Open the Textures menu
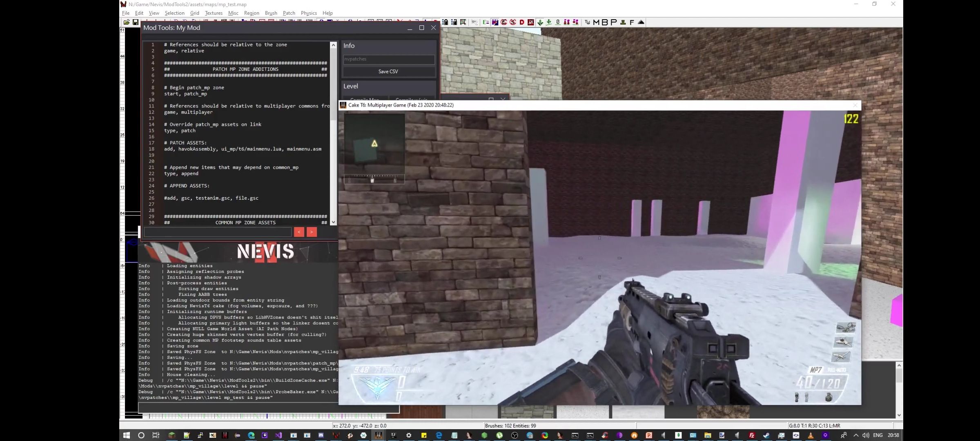Image resolution: width=980 pixels, height=441 pixels. 214,13
